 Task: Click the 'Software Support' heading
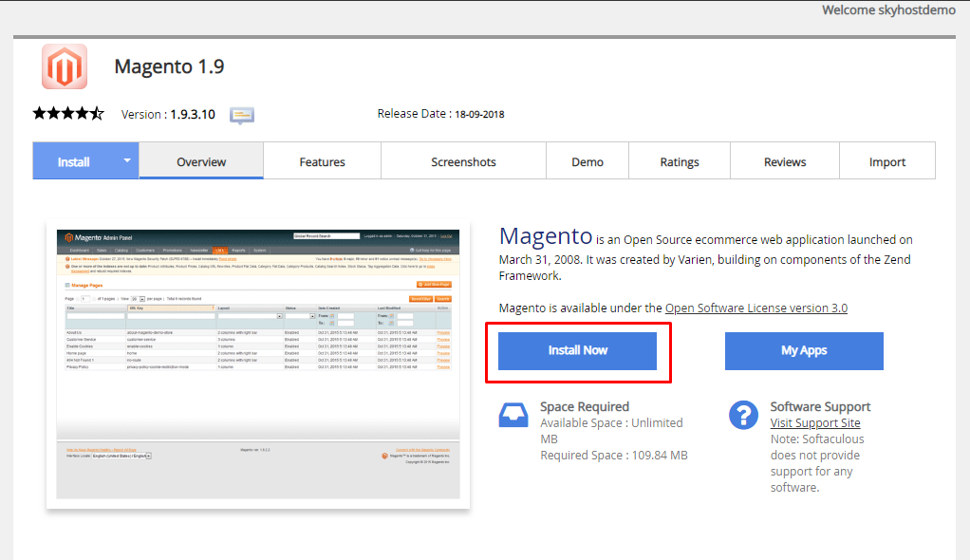(820, 406)
